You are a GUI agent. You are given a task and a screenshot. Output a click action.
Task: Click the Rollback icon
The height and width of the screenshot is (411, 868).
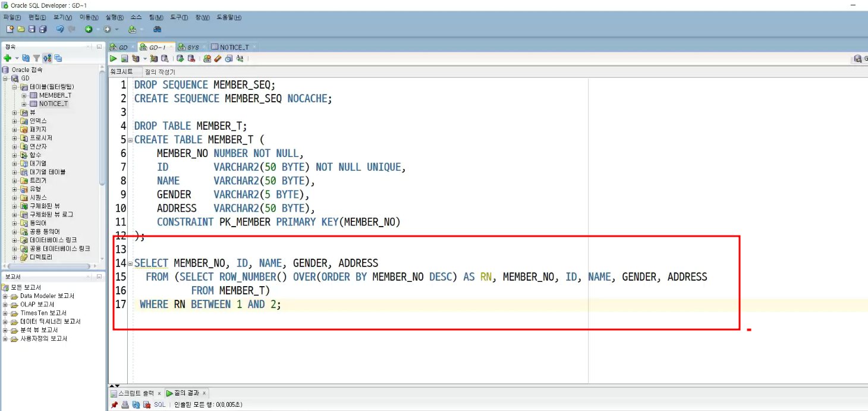(x=191, y=58)
